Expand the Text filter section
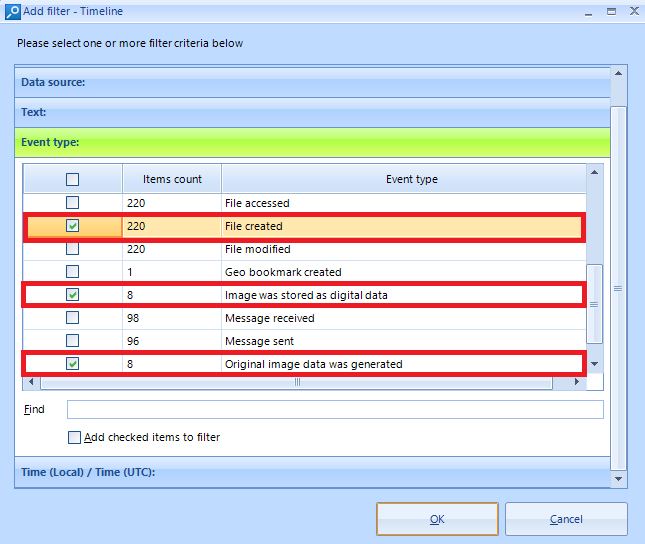The image size is (645, 544). coord(312,112)
